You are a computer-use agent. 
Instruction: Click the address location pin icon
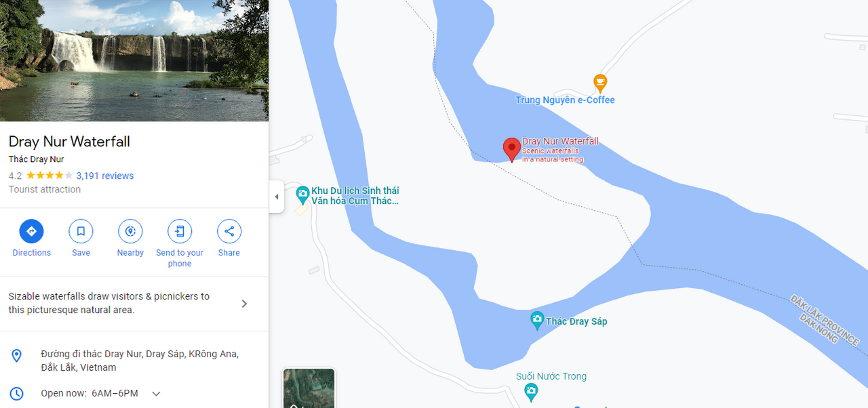(17, 356)
